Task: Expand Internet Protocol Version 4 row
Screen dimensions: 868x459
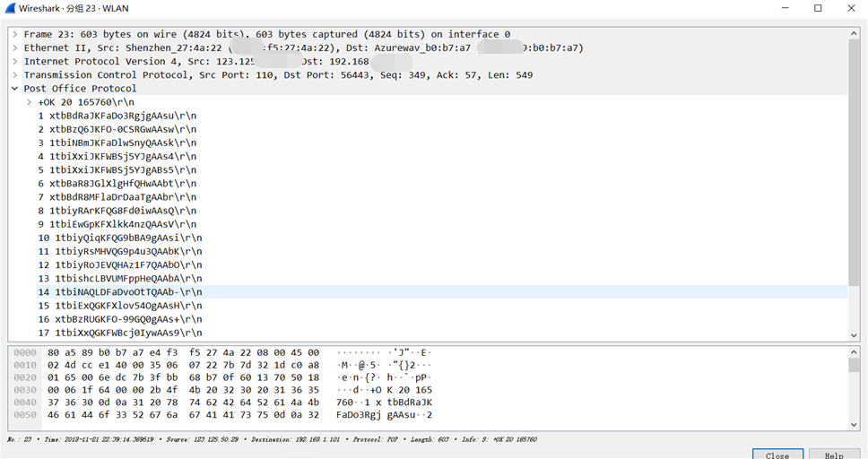Action: (x=15, y=62)
